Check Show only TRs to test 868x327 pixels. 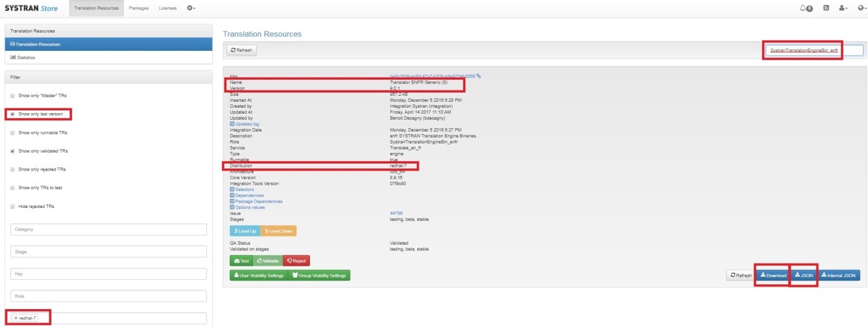coord(12,188)
